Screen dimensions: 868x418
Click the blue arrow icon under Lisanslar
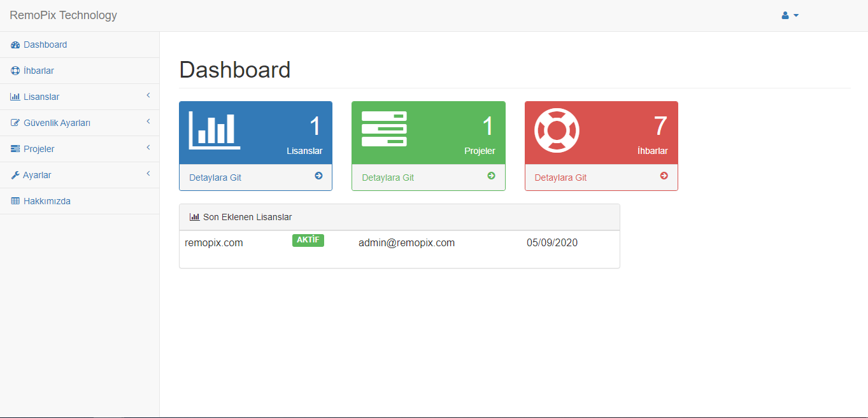click(318, 176)
